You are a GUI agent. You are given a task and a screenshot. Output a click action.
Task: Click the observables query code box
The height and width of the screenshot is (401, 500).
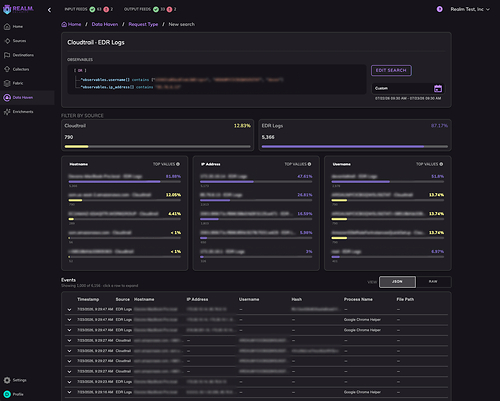tap(217, 79)
